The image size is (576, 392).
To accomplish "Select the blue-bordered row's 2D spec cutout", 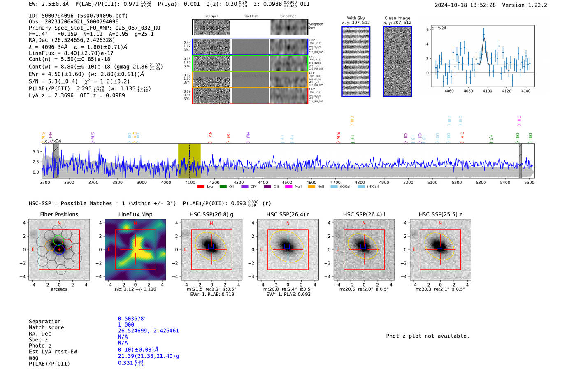I will pos(212,47).
